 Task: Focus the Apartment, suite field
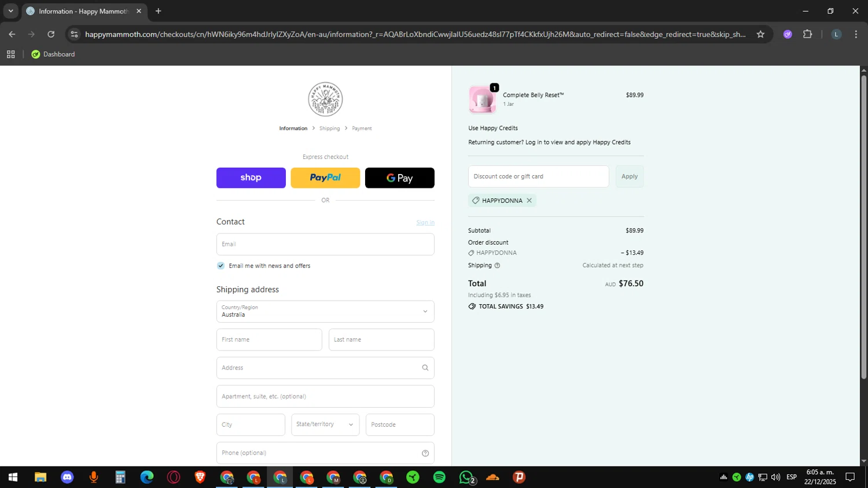point(325,397)
